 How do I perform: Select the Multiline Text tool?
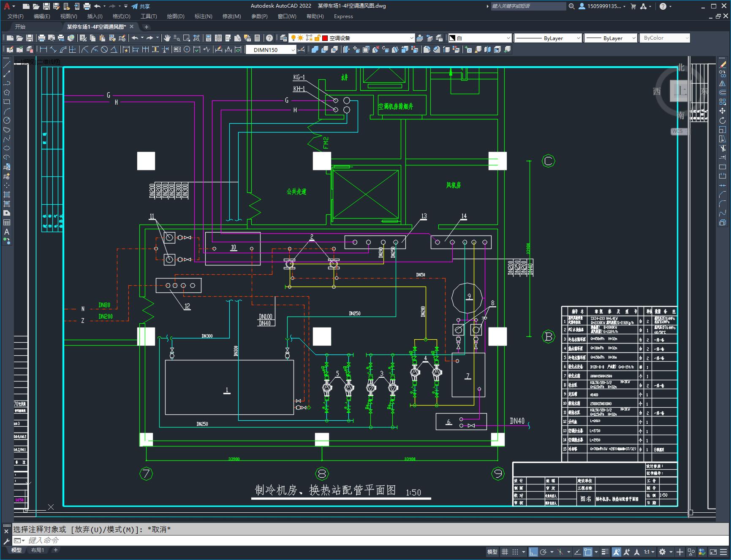(7, 232)
